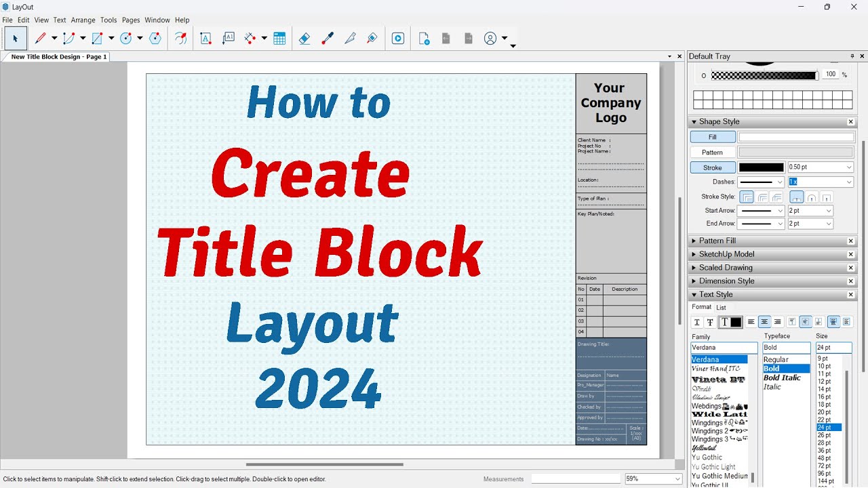
Task: Align text left
Action: (751, 322)
